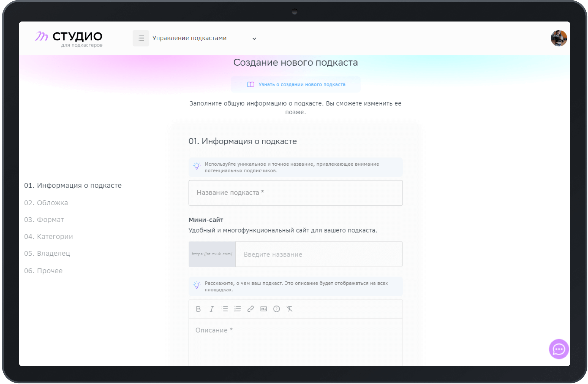588x384 pixels.
Task: Click the Markdown mode icon
Action: pyautogui.click(x=263, y=309)
